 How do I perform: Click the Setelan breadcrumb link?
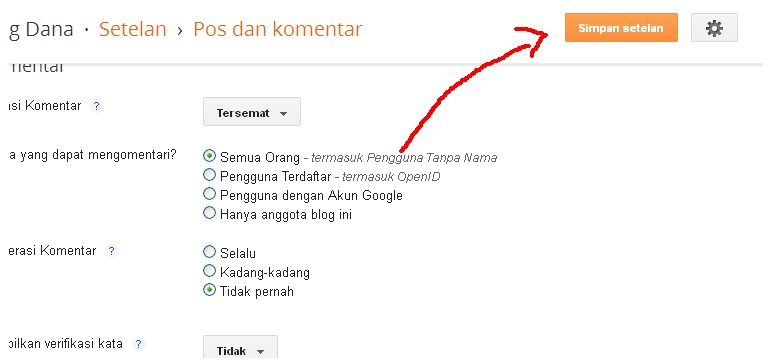pyautogui.click(x=133, y=29)
